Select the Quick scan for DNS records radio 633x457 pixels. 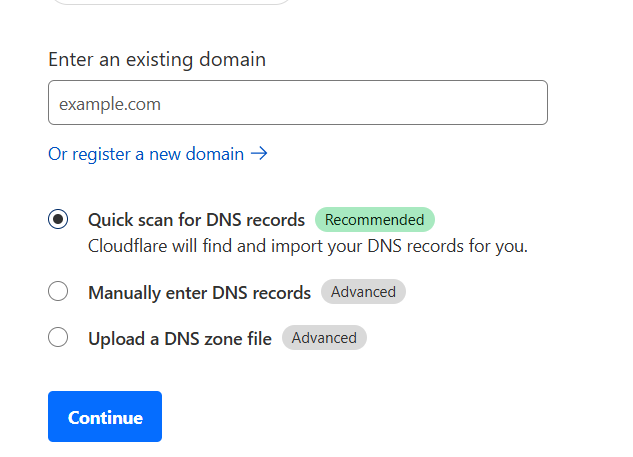pyautogui.click(x=58, y=219)
